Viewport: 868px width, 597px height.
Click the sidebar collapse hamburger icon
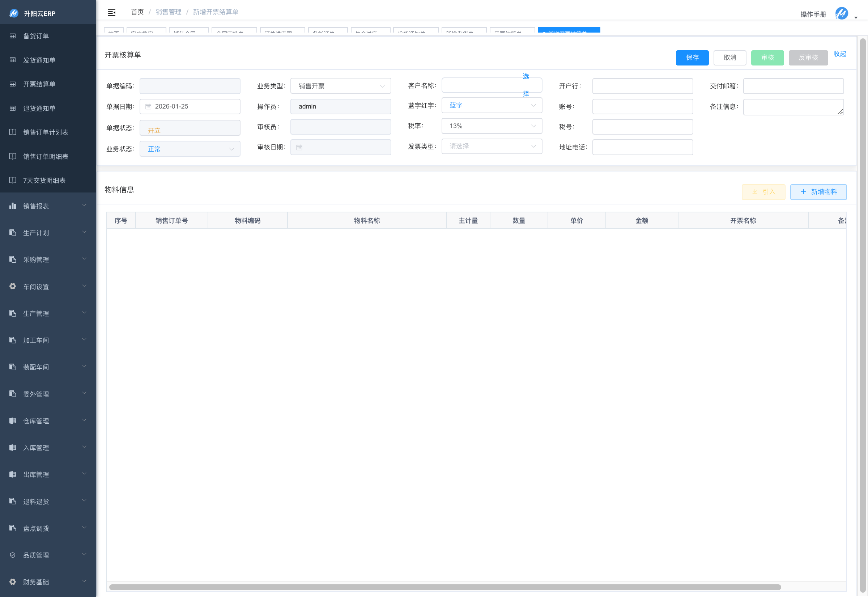click(x=111, y=13)
